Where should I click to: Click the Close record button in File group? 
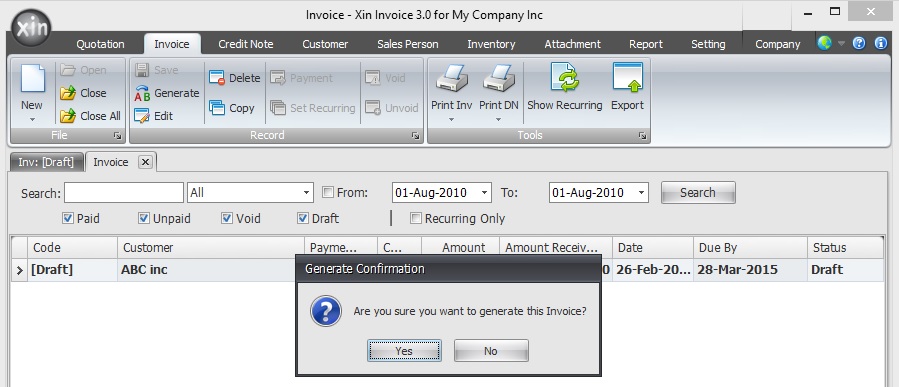tap(84, 93)
